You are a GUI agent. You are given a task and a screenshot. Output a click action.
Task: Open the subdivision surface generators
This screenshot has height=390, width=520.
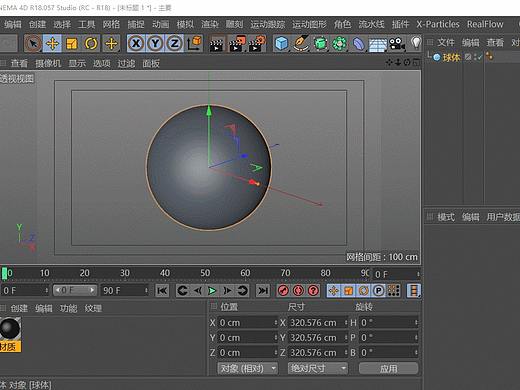tap(320, 44)
